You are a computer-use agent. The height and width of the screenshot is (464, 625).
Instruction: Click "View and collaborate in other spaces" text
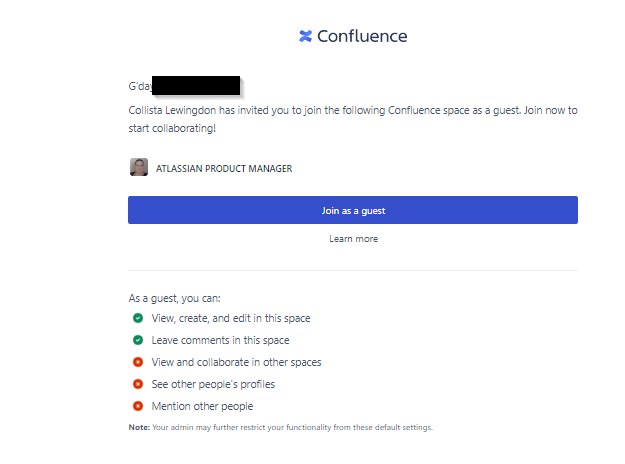tap(236, 362)
